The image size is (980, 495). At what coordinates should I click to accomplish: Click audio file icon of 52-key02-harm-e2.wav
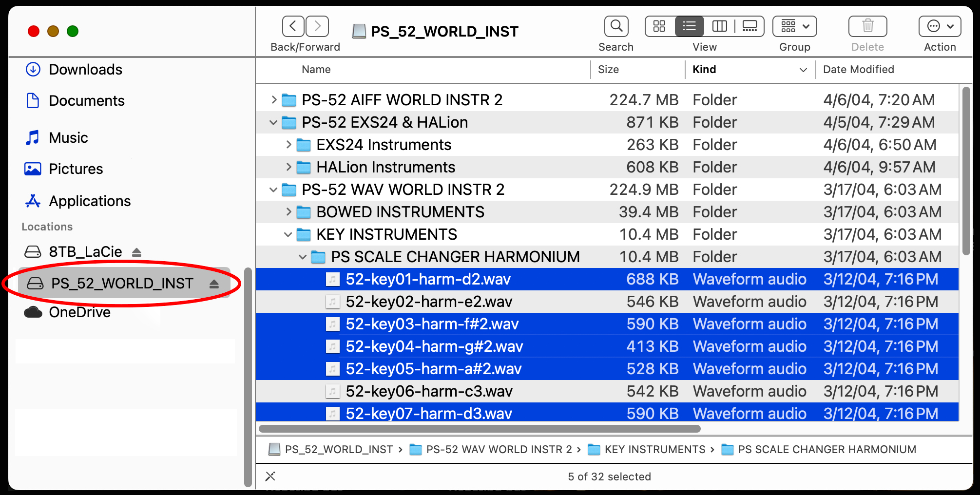tap(332, 302)
